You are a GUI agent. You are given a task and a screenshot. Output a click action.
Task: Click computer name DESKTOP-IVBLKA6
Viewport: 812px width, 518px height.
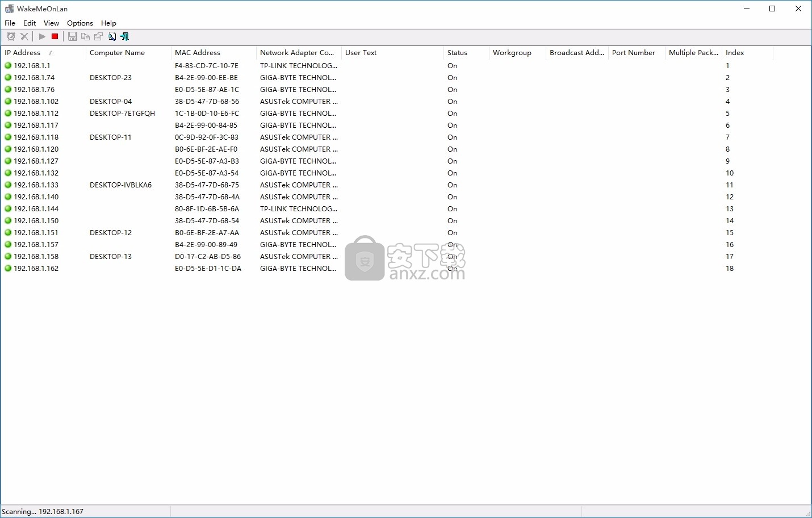(120, 185)
